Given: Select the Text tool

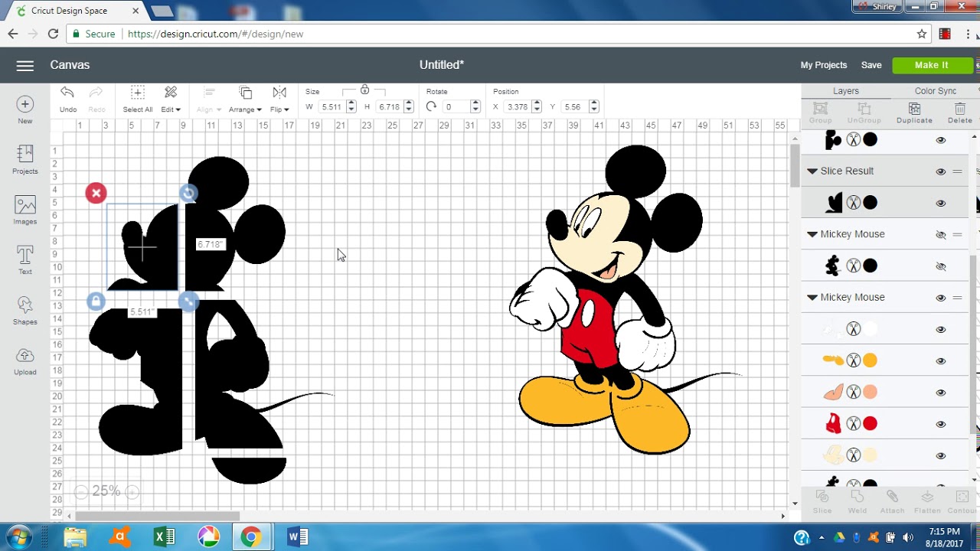Looking at the screenshot, I should (x=24, y=255).
